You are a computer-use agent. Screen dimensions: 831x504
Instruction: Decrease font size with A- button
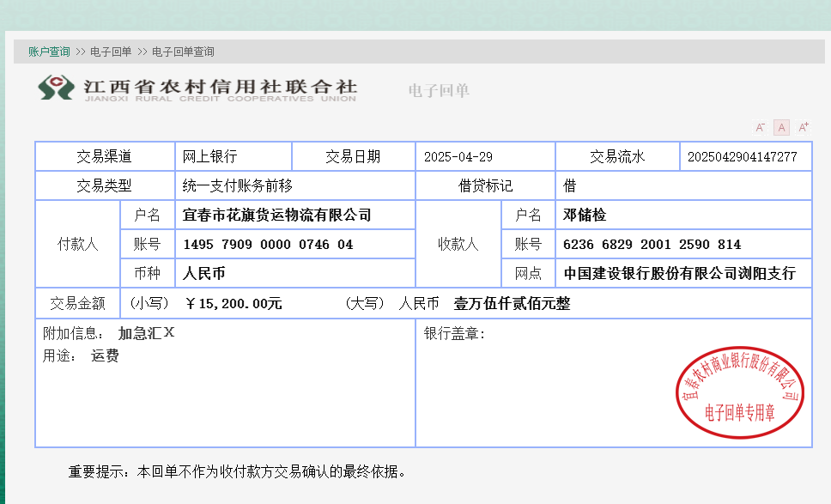click(x=760, y=127)
